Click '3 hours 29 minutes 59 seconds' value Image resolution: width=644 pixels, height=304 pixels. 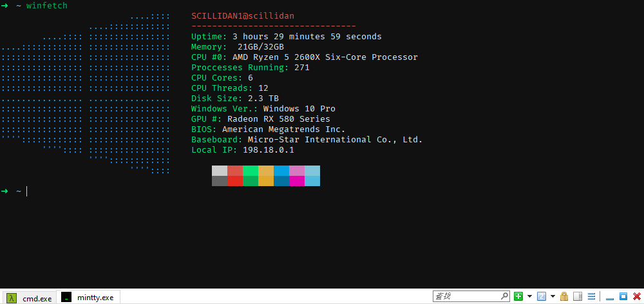pos(307,37)
